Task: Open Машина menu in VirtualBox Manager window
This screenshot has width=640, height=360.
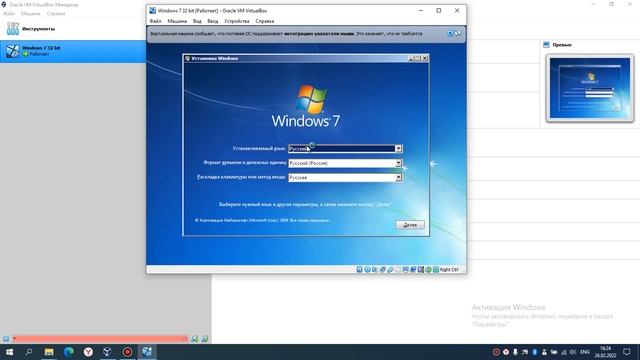Action: (31, 13)
